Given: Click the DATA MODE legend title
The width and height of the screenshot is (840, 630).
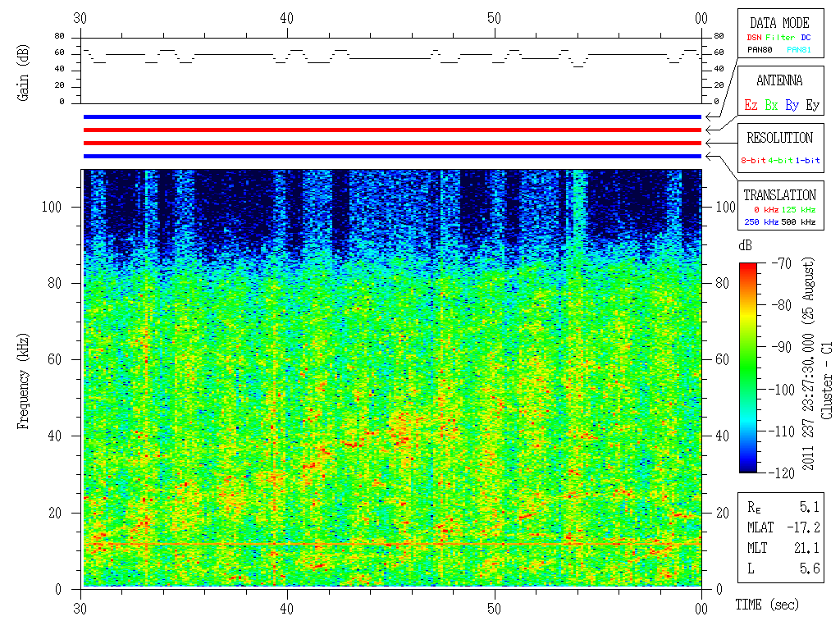Looking at the screenshot, I should pyautogui.click(x=779, y=23).
